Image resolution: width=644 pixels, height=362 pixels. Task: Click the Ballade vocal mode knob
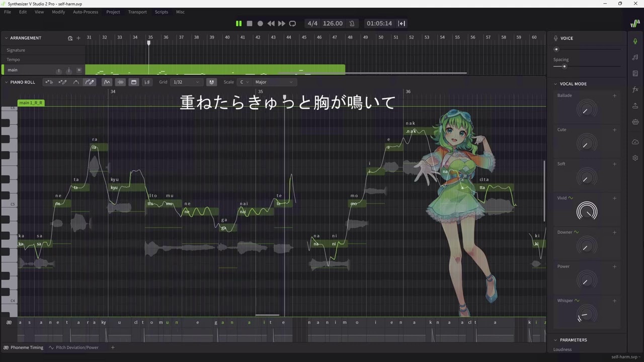click(x=587, y=109)
